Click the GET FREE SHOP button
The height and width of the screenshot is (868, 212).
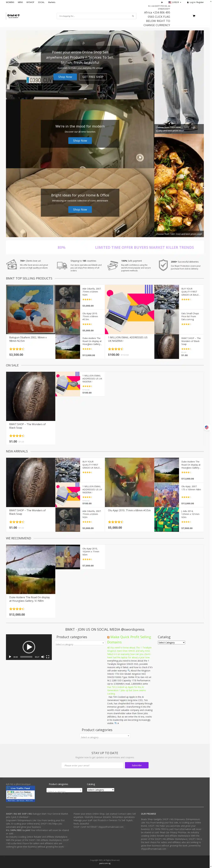click(93, 77)
